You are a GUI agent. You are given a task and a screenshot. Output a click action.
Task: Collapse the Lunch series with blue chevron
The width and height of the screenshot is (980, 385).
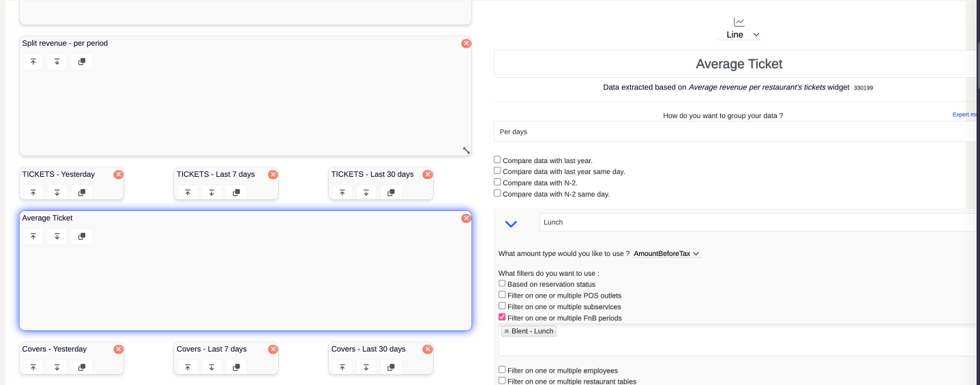point(511,223)
